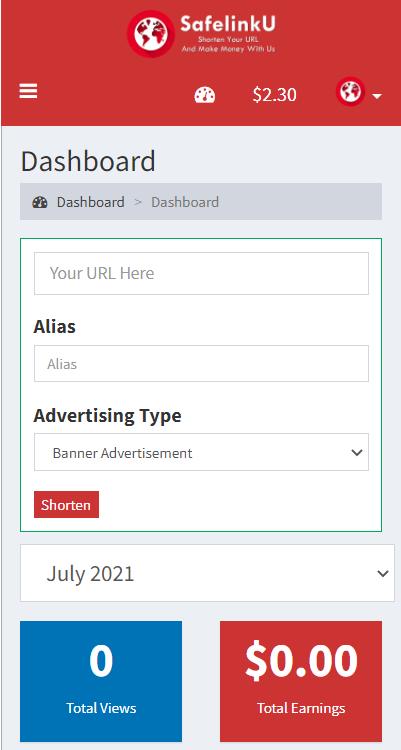Click the dashboard speedometer icon in header
Screen dimensions: 401x750
(205, 95)
